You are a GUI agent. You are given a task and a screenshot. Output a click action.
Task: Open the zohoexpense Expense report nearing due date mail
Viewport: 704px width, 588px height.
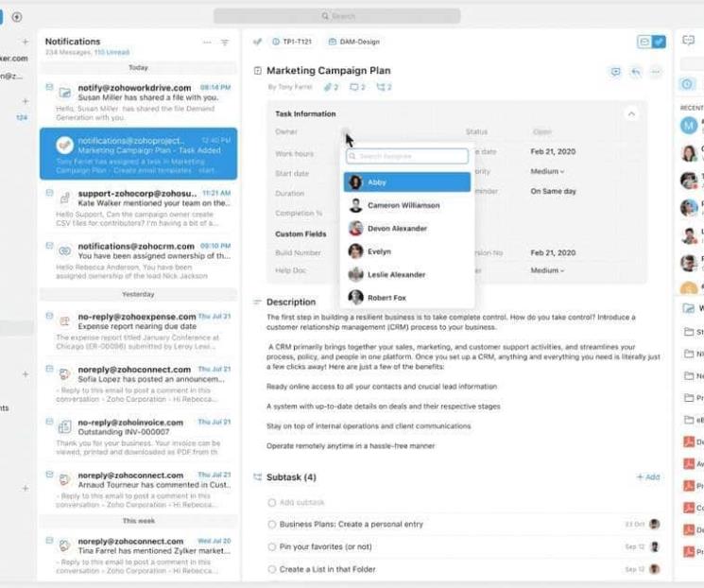(138, 331)
